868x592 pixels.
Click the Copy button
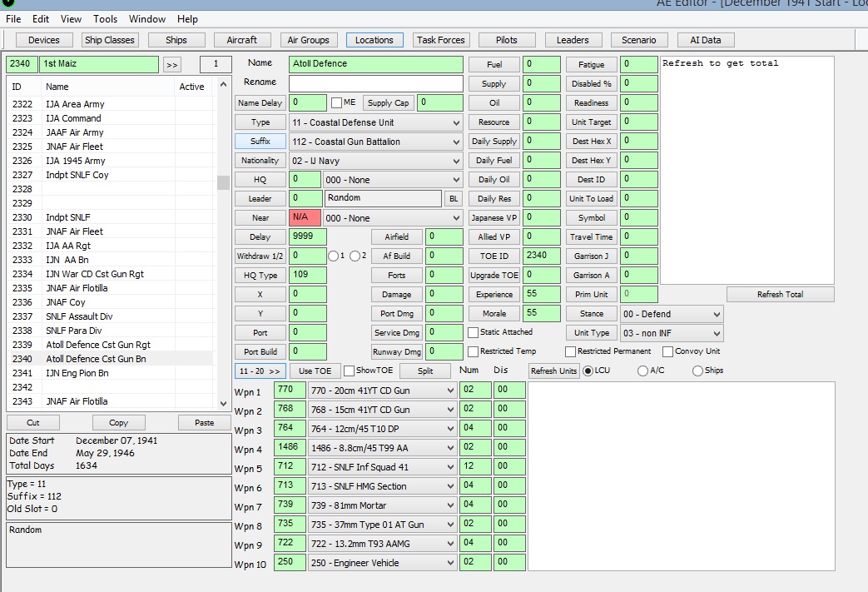tap(118, 422)
